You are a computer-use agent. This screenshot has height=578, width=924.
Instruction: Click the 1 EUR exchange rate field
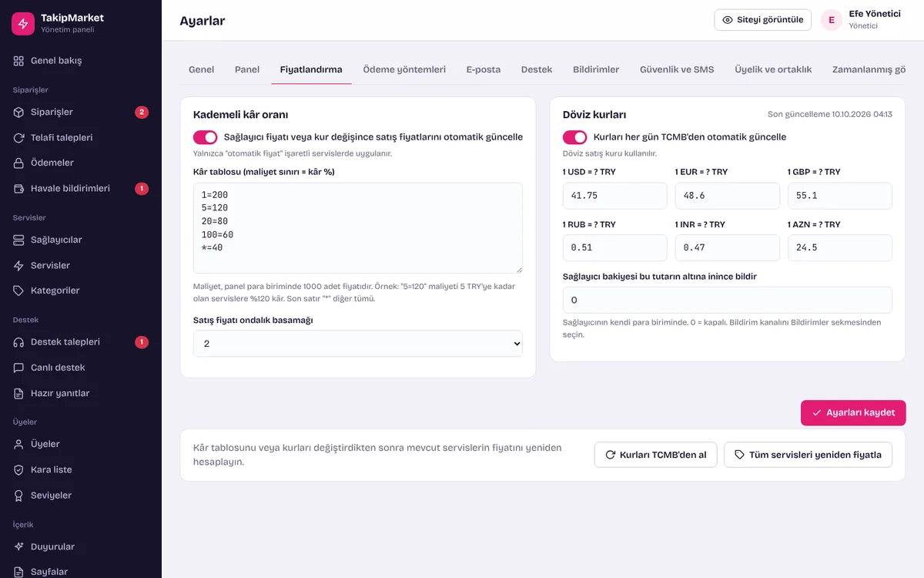point(728,196)
